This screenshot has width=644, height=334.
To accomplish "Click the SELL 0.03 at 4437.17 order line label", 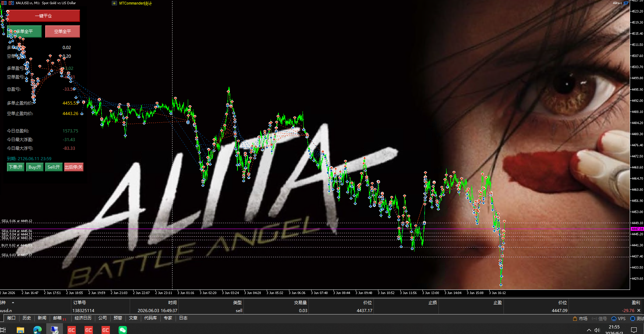I will [17, 255].
